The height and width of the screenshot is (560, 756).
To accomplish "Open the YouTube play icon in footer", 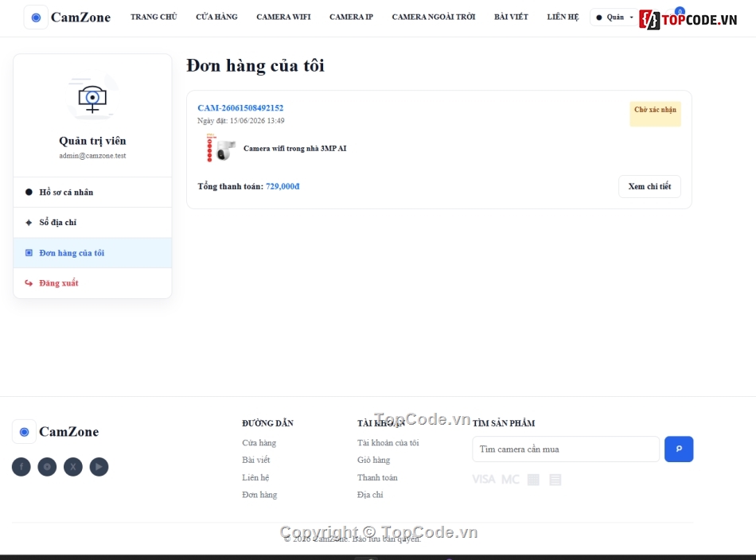I will click(x=99, y=466).
